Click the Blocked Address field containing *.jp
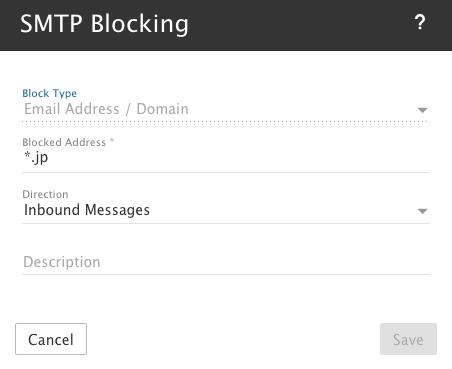452x369 pixels. pos(226,158)
